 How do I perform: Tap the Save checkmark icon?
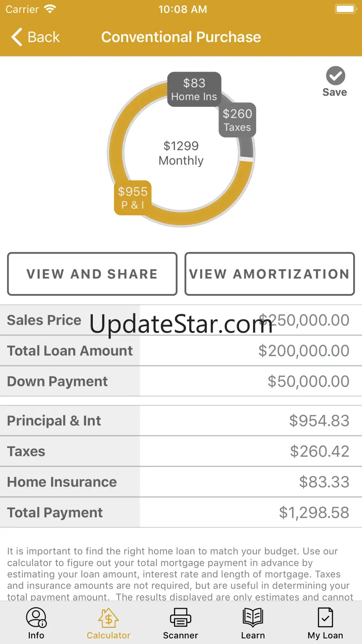pyautogui.click(x=335, y=76)
